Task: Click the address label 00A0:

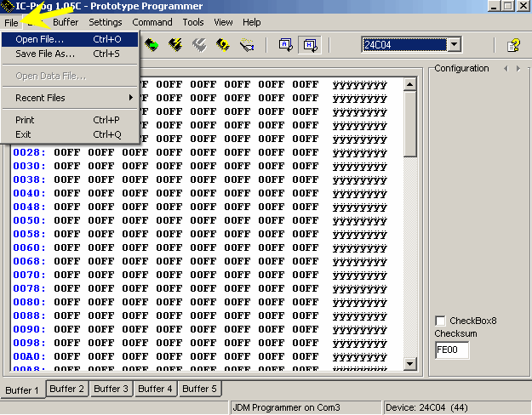Action: [x=29, y=356]
